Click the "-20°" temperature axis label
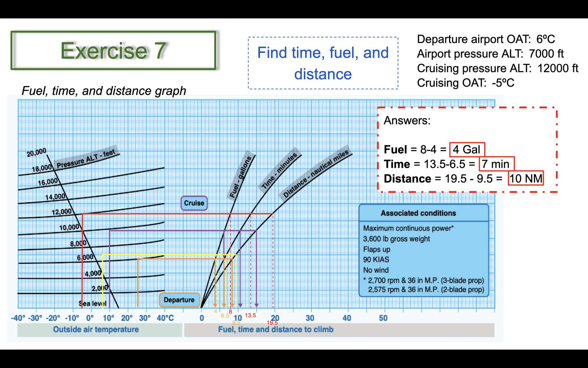Viewport: 588px width, 368px height. 53,318
